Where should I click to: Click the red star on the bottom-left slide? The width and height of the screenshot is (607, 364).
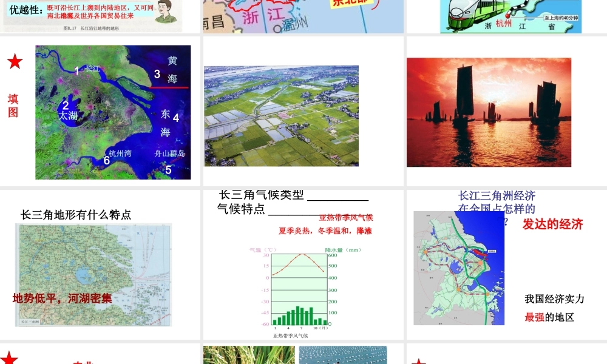[9, 358]
